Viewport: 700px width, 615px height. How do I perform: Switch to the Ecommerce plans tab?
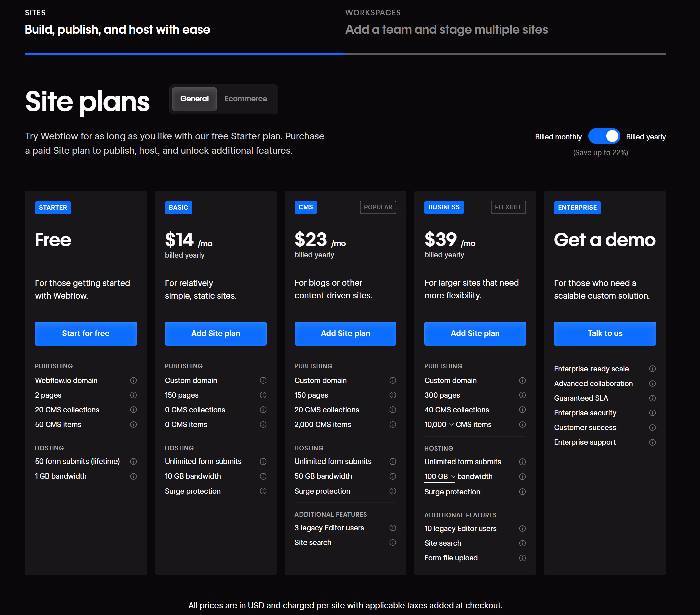click(246, 99)
